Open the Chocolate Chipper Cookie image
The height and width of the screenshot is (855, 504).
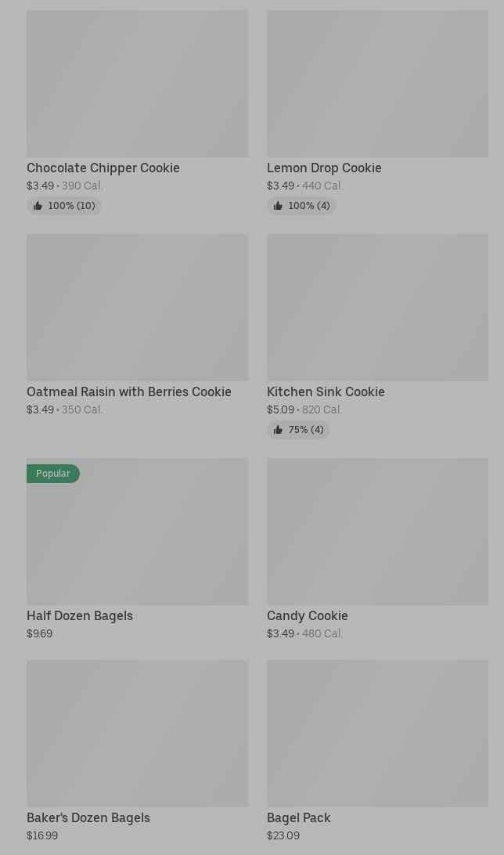(x=137, y=84)
